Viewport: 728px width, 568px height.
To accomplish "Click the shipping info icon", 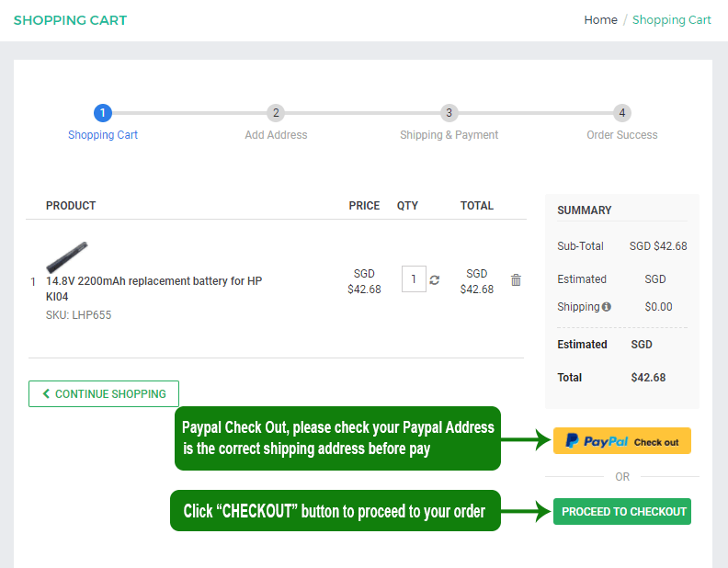I will (607, 307).
